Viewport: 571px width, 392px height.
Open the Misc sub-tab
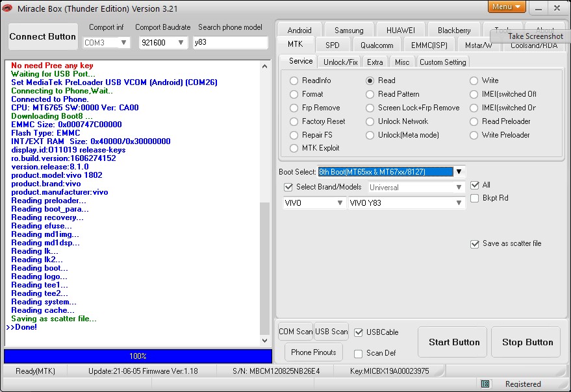[402, 62]
